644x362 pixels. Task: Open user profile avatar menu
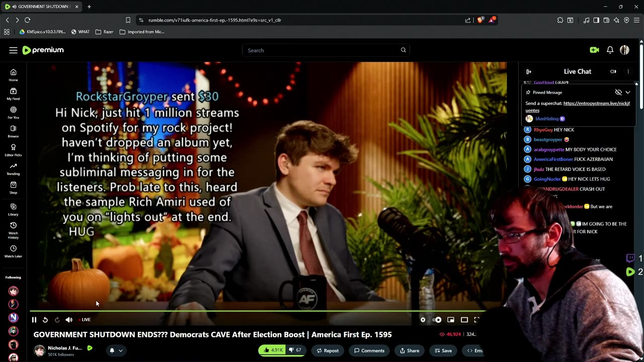[x=624, y=50]
